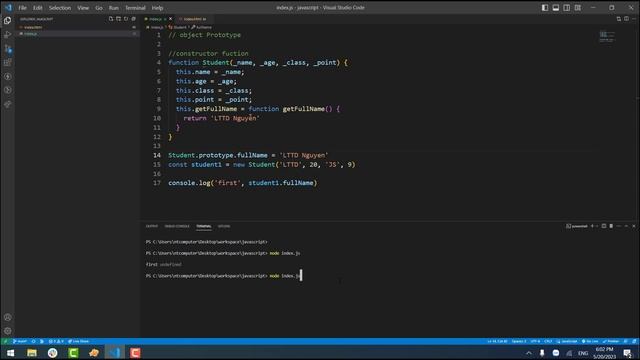Click the fullName breadcrumb segment
The height and width of the screenshot is (360, 640).
(x=201, y=27)
